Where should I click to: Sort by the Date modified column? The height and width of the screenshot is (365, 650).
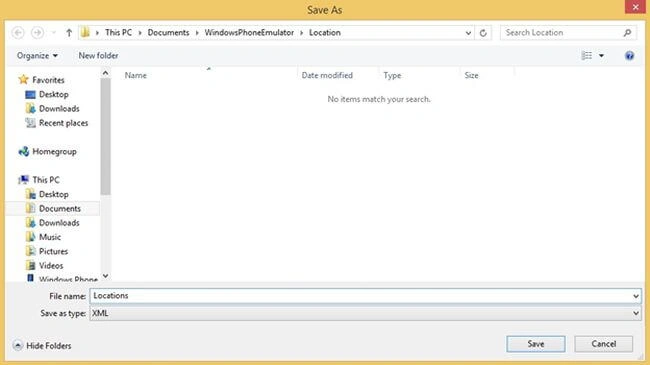327,75
